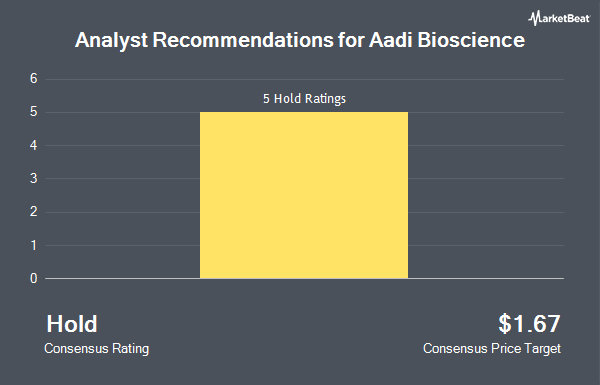The image size is (600, 385).
Task: Click the 'MarketBeat' brand text
Action: click(565, 18)
